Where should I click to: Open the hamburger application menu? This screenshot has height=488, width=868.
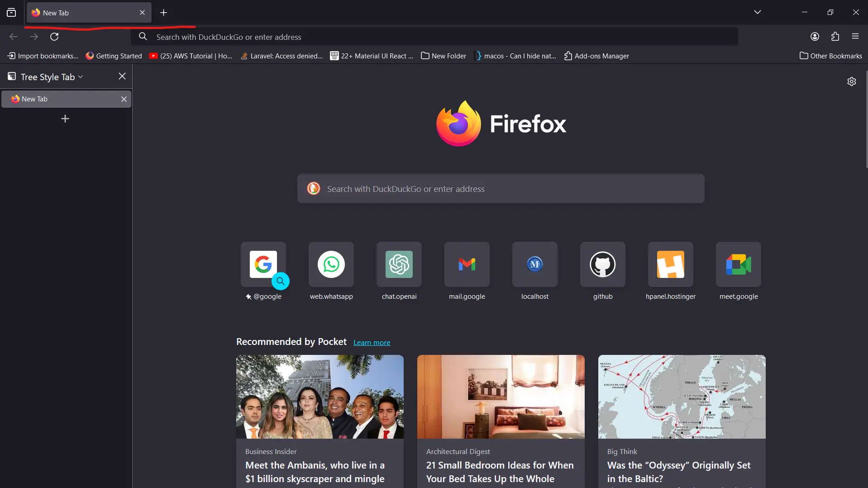tap(855, 37)
